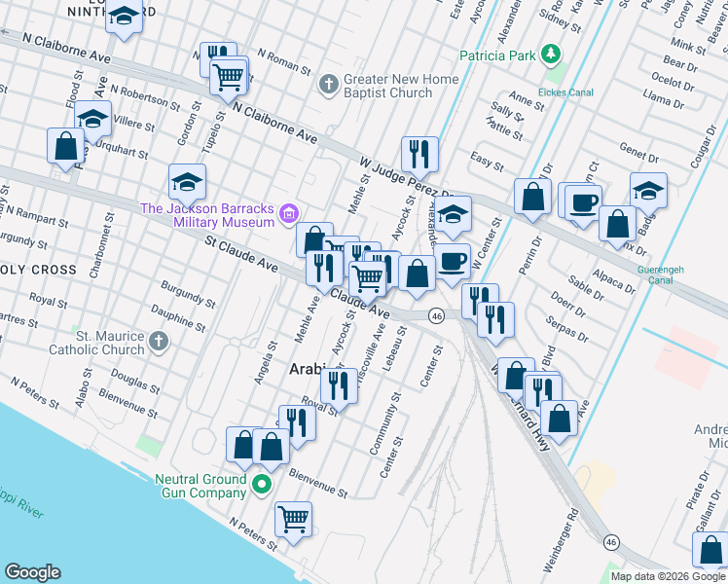Image resolution: width=728 pixels, height=584 pixels.
Task: Open the coffee cup marker beside W Center St
Action: (453, 262)
